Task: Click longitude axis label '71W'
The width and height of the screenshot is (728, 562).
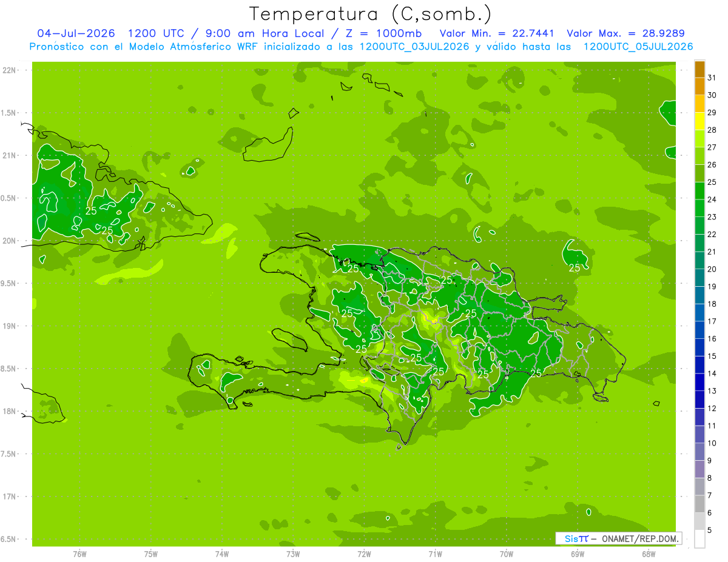Action: click(435, 554)
